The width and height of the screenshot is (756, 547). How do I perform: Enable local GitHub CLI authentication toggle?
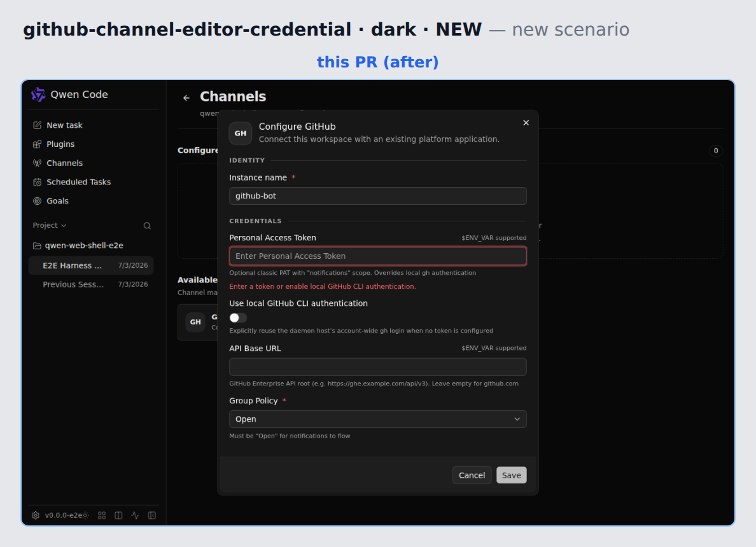coord(238,317)
